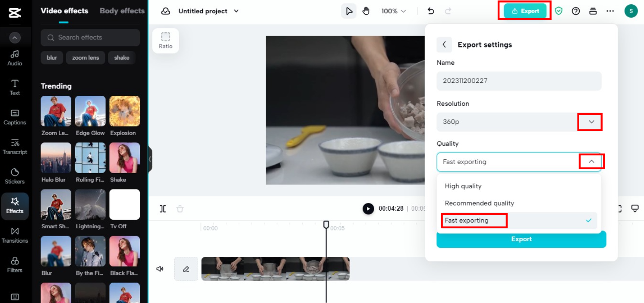Click the timeline playhead marker
The height and width of the screenshot is (303, 644).
(x=326, y=224)
